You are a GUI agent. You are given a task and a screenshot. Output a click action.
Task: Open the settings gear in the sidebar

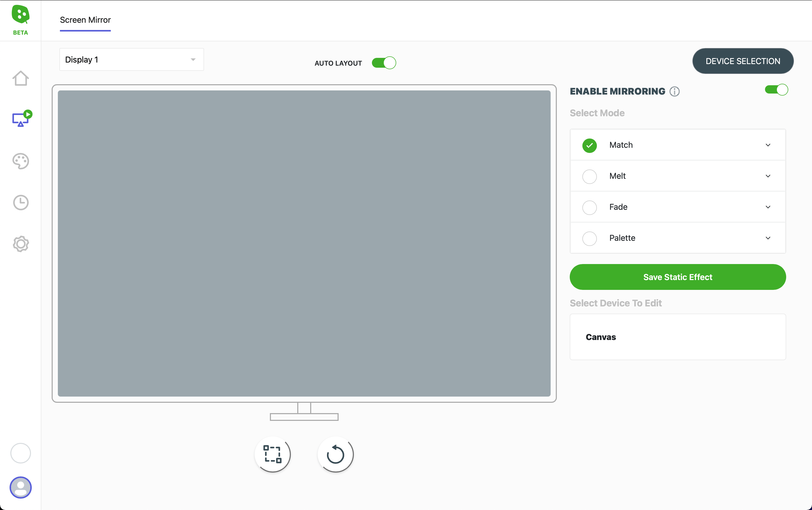point(21,244)
